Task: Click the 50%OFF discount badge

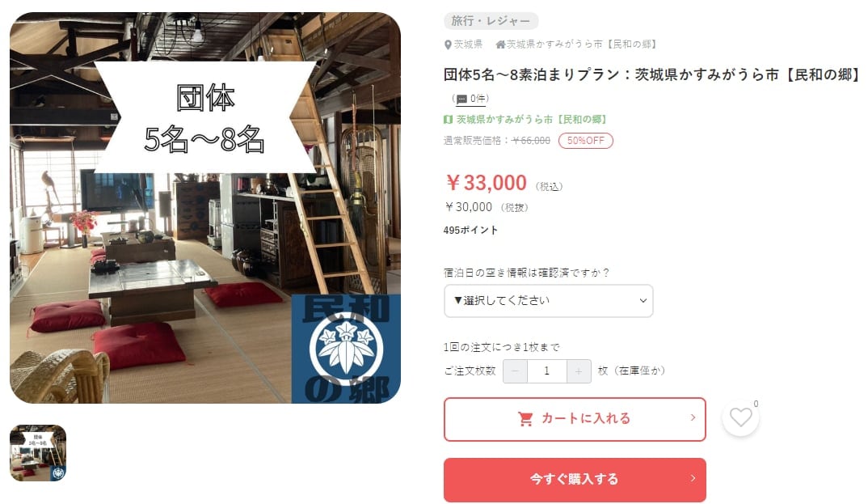Action: 586,141
